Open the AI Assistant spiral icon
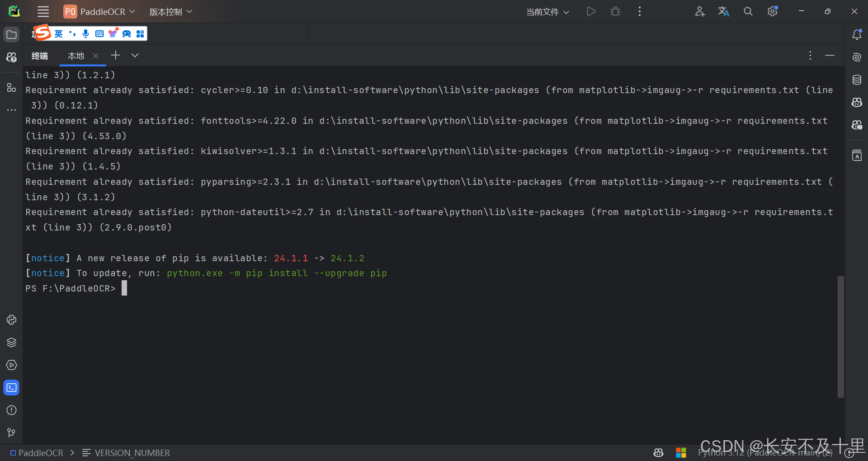The width and height of the screenshot is (868, 461). click(x=857, y=57)
